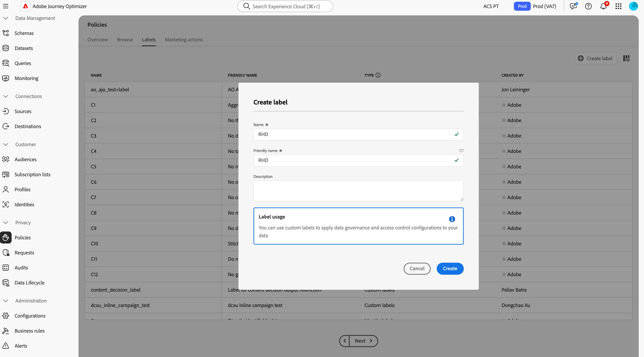Toggle the hamburger navigation menu

tap(5, 6)
